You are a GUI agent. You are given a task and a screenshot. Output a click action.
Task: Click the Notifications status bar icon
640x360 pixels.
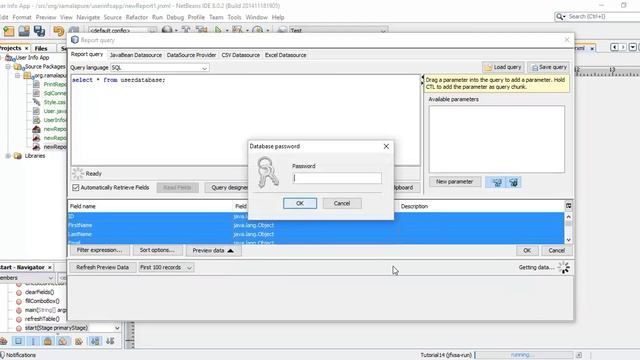click(x=2, y=355)
